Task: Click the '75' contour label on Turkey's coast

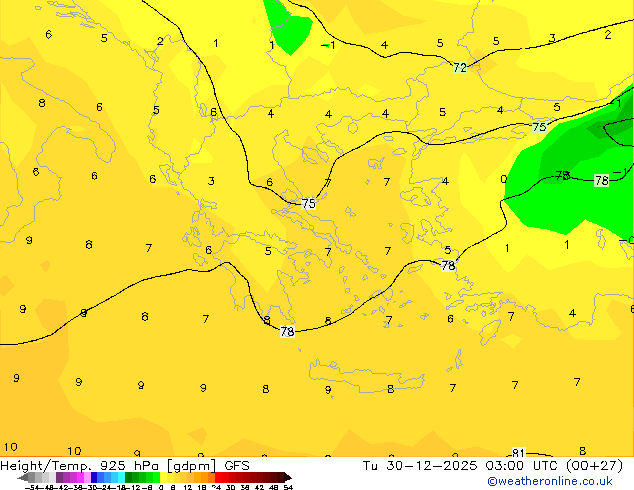Action: (x=539, y=127)
